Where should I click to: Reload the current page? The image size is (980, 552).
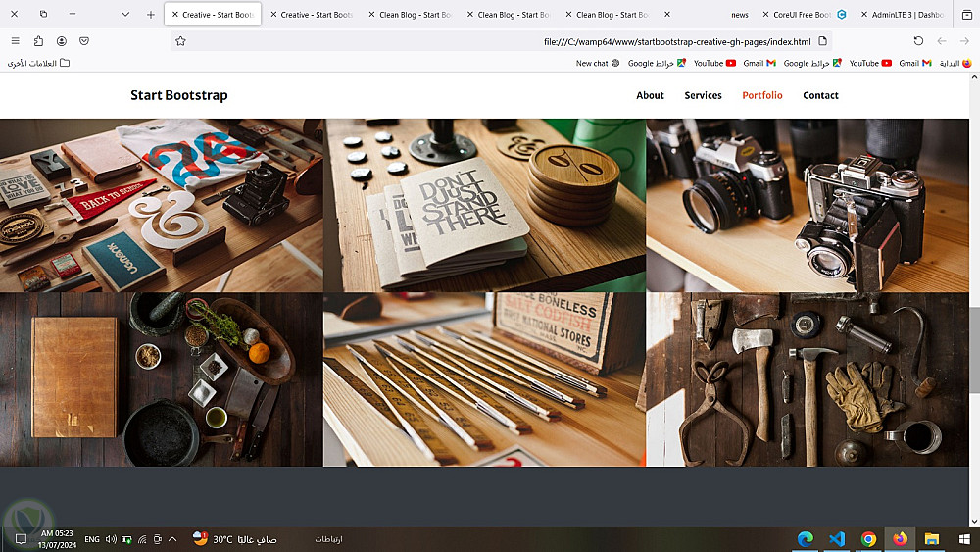[x=918, y=41]
